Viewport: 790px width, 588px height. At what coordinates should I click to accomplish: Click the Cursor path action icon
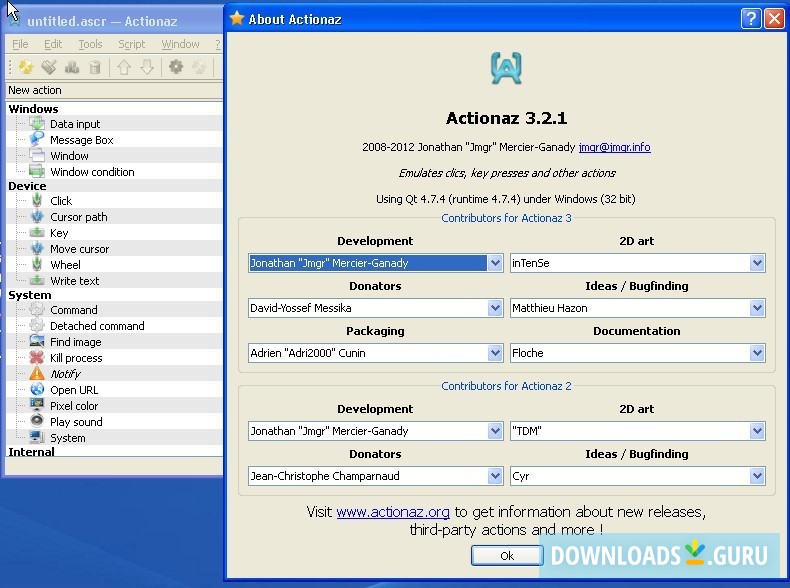[37, 217]
